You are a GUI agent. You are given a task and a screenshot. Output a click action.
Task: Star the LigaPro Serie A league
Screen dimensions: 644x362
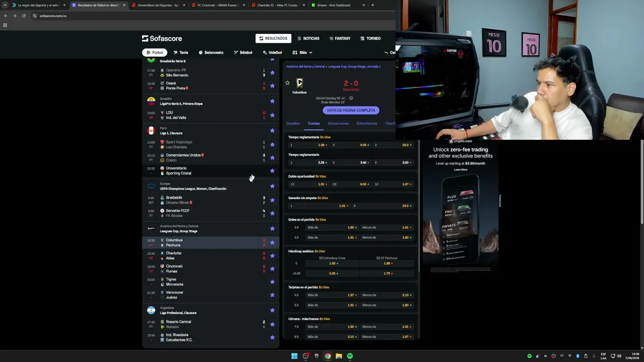tap(272, 101)
